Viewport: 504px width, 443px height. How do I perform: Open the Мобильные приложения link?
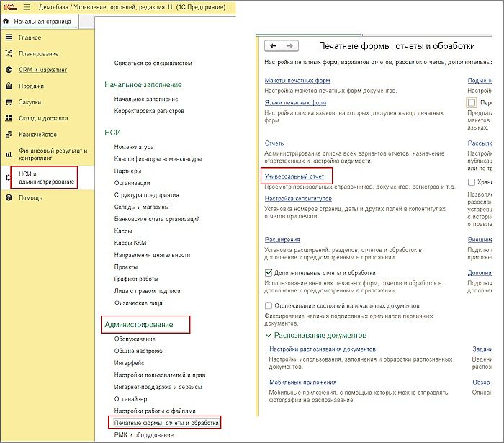303,382
